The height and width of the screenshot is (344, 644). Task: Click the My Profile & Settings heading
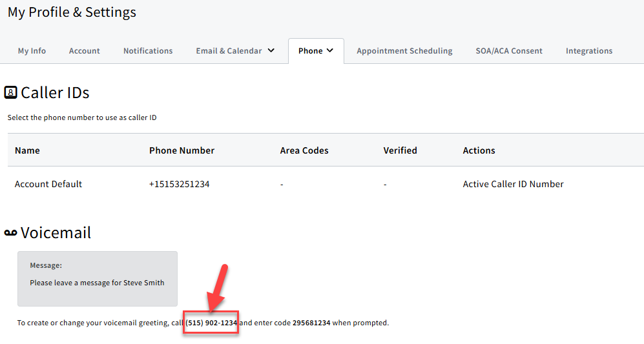72,12
